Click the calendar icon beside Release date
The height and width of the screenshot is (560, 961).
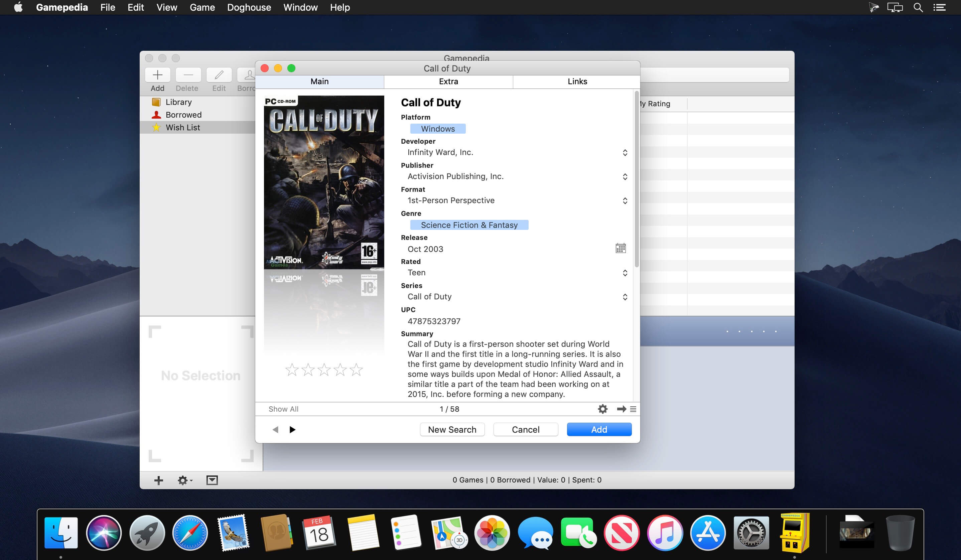pos(621,248)
